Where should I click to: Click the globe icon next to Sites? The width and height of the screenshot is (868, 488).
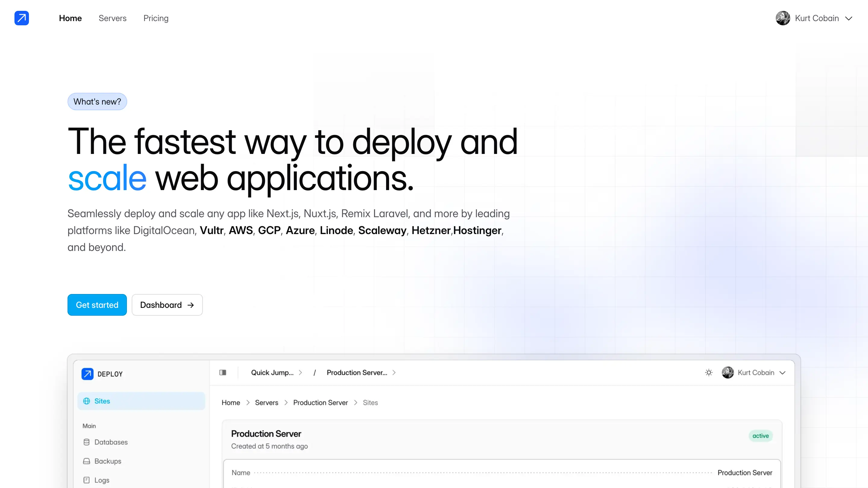(86, 401)
